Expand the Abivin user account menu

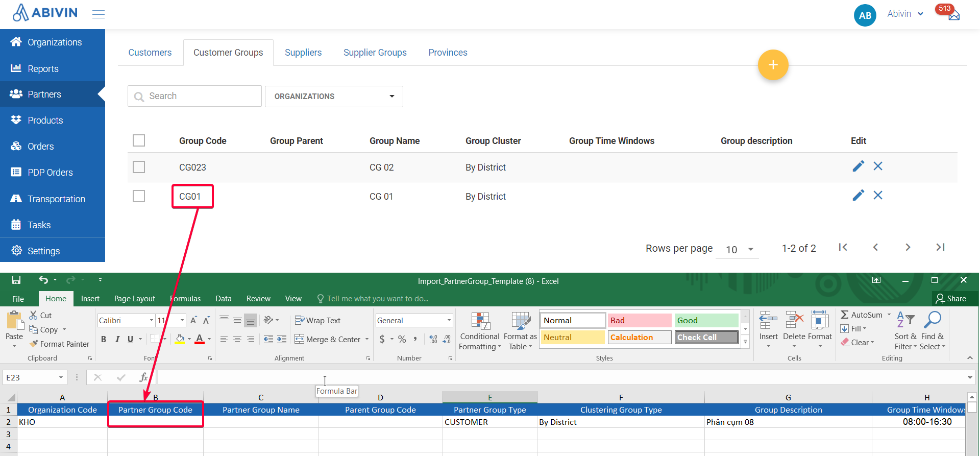(905, 14)
